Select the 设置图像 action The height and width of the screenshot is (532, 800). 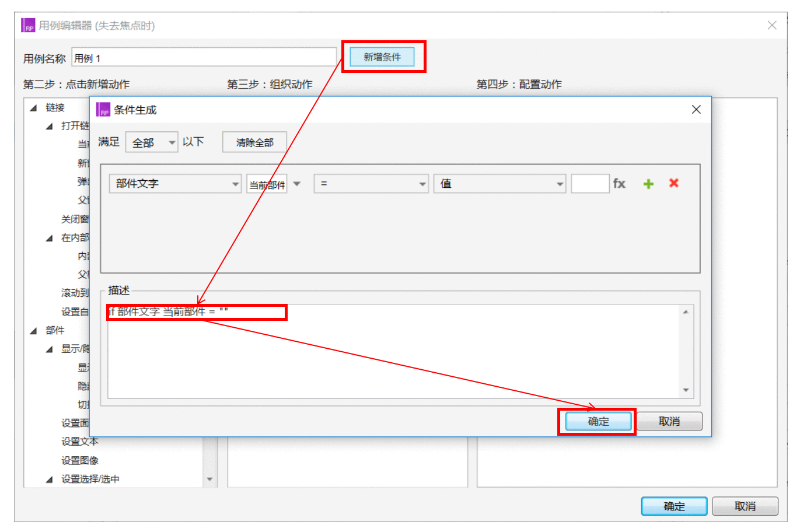pos(80,460)
